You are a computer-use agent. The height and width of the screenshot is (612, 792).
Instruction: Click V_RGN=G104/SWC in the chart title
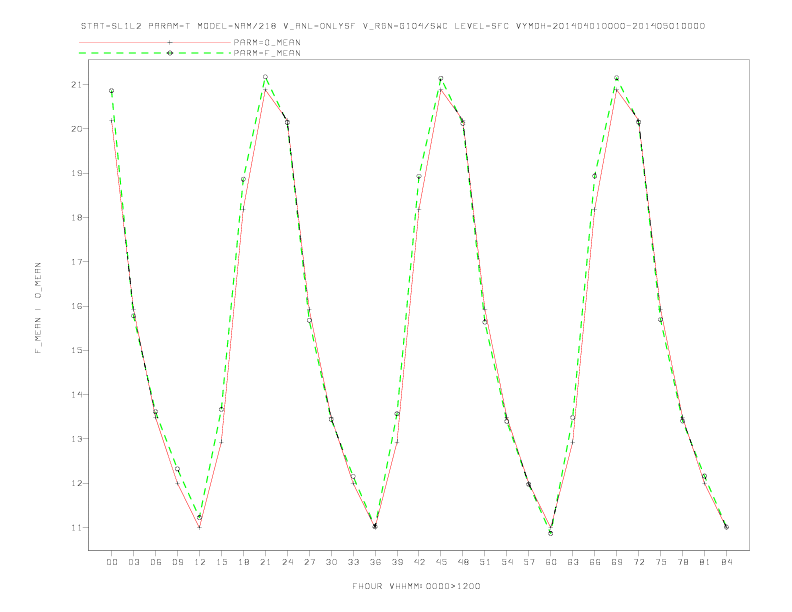[x=405, y=26]
